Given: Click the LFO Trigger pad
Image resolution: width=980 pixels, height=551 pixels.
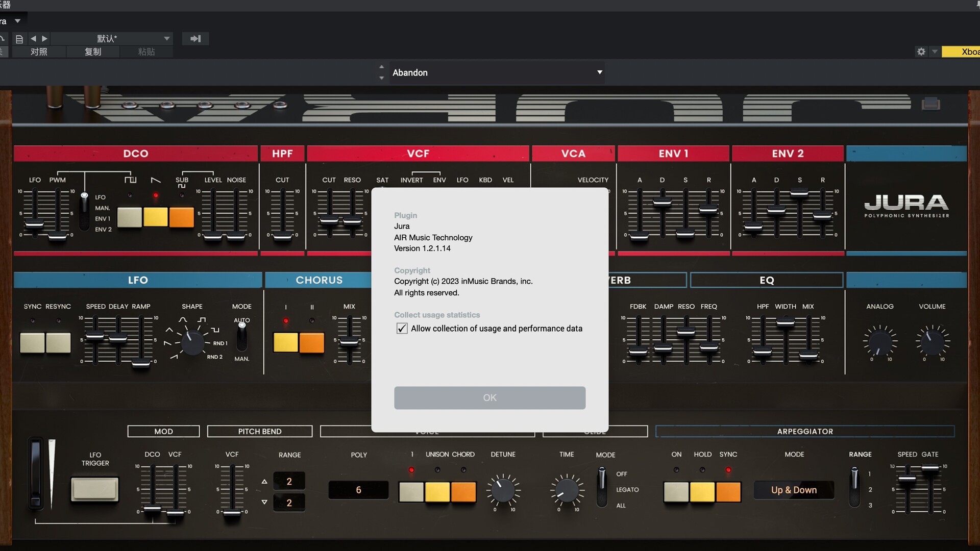Looking at the screenshot, I should (95, 489).
